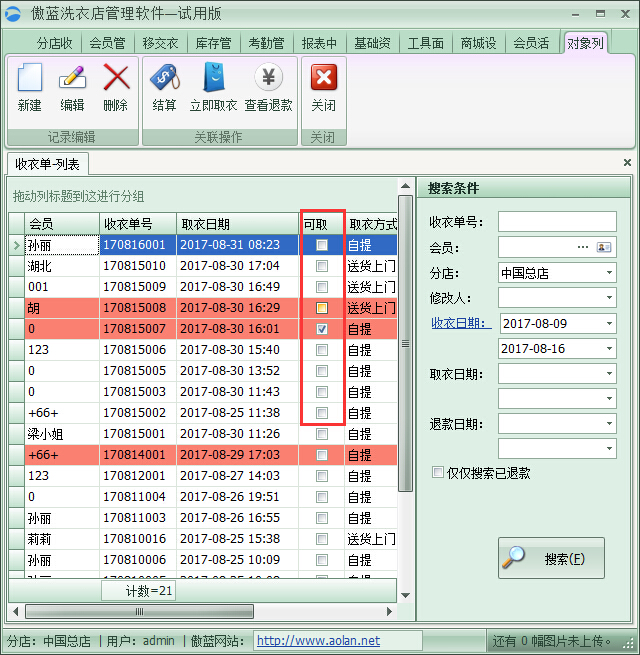Open the http://www.aolan.net link
The width and height of the screenshot is (640, 655).
318,640
